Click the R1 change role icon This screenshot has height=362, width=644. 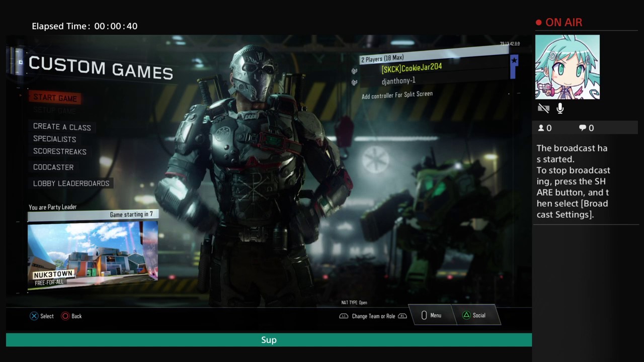click(x=402, y=316)
